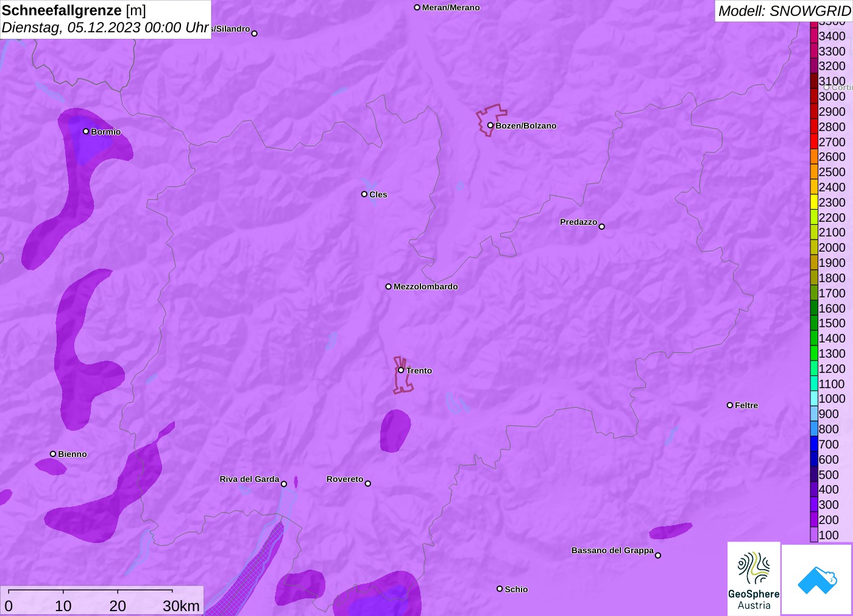Click the Schio city marker dot

point(500,589)
